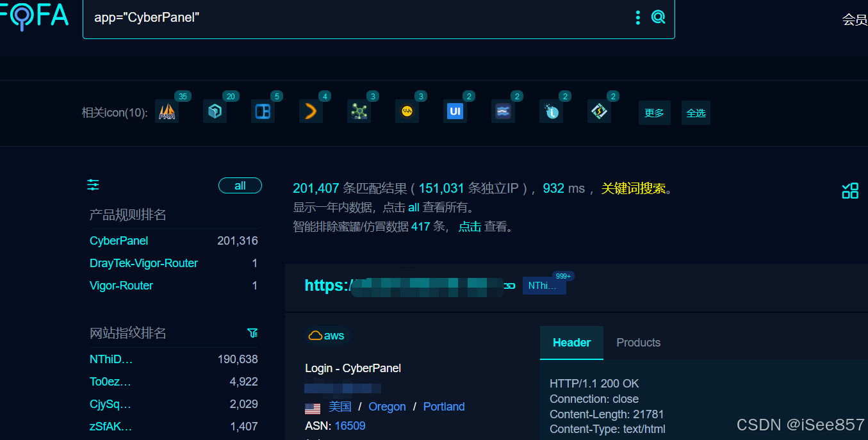Viewport: 868px width, 440px height.
Task: Click 点击 link to view honeypot data
Action: pos(470,227)
